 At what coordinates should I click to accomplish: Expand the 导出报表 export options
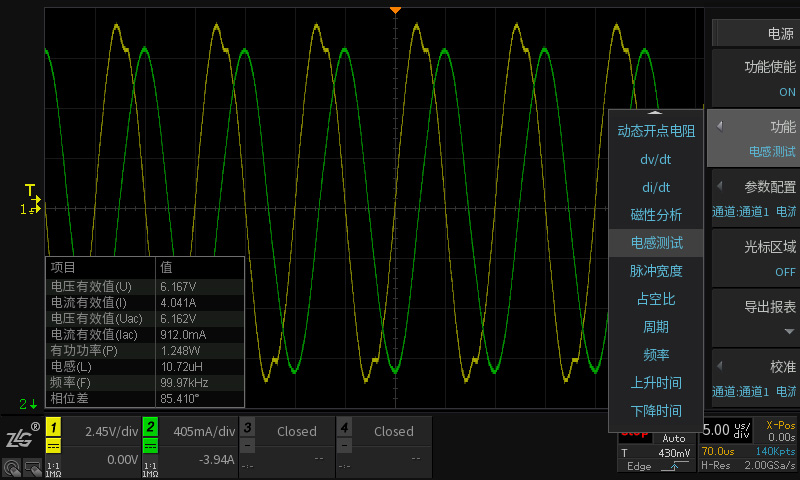tap(755, 317)
